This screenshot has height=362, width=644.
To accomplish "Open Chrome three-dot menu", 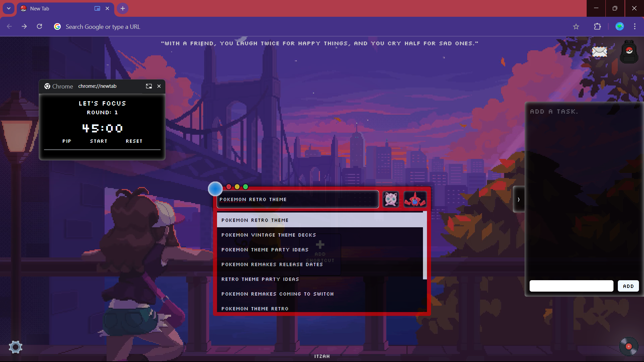I will [x=635, y=27].
